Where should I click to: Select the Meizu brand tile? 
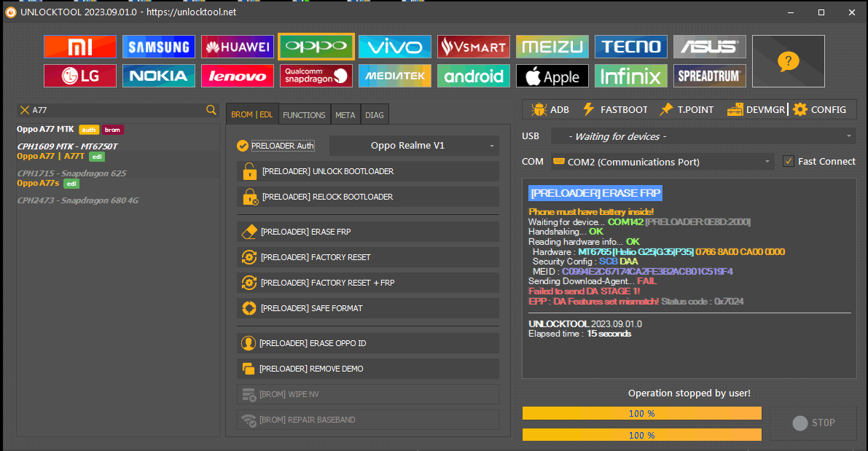tap(552, 47)
